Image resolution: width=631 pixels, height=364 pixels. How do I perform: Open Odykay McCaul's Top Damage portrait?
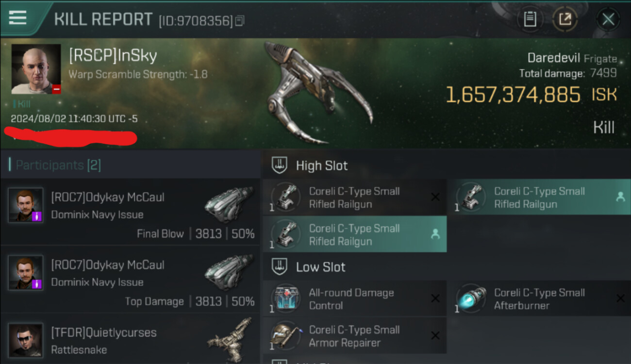pos(26,273)
